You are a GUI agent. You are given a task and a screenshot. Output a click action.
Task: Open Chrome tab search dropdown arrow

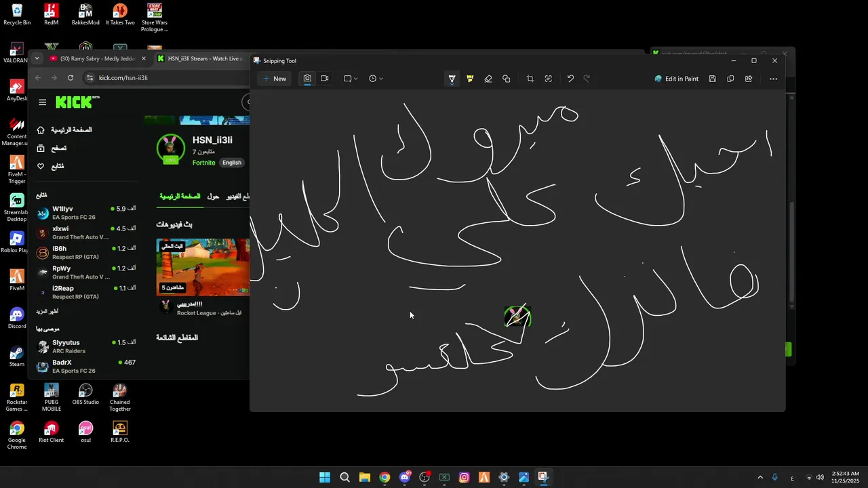point(37,58)
